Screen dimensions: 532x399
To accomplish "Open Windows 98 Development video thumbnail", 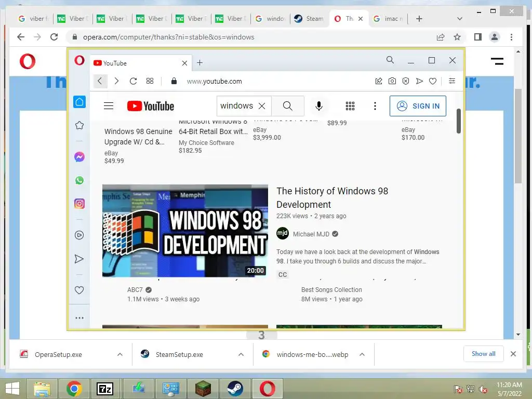I will (185, 231).
